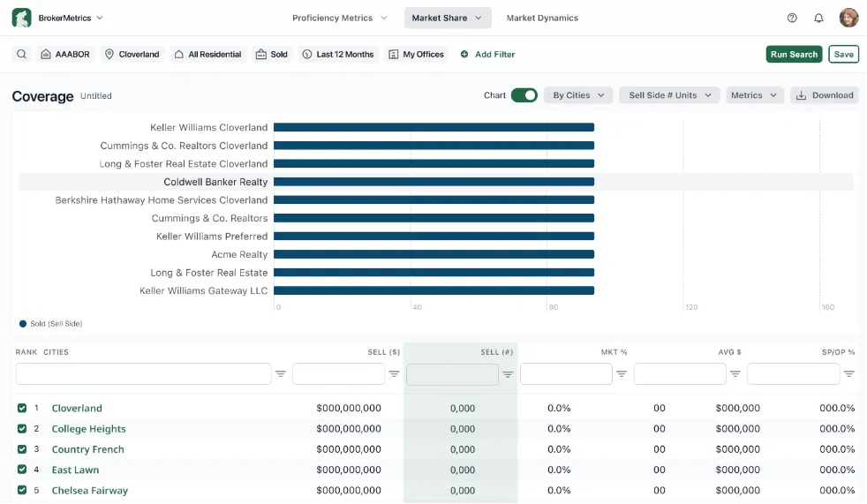Open the user profile avatar
This screenshot has height=504, width=867.
(848, 18)
